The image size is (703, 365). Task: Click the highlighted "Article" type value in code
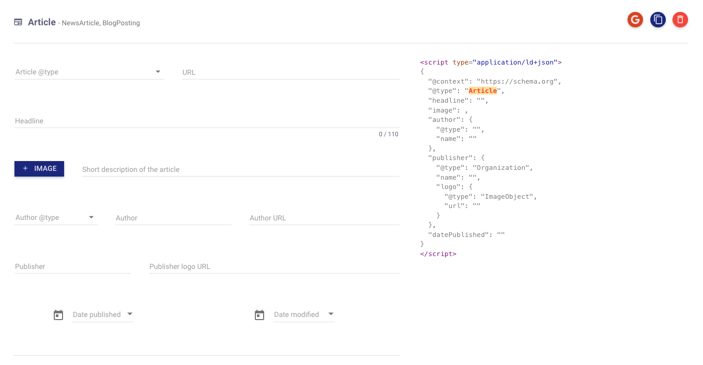click(483, 91)
